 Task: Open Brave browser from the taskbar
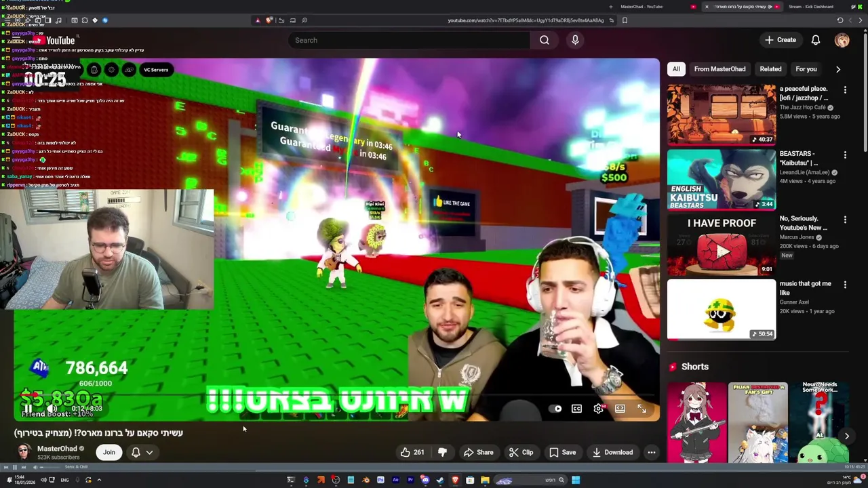tap(455, 480)
